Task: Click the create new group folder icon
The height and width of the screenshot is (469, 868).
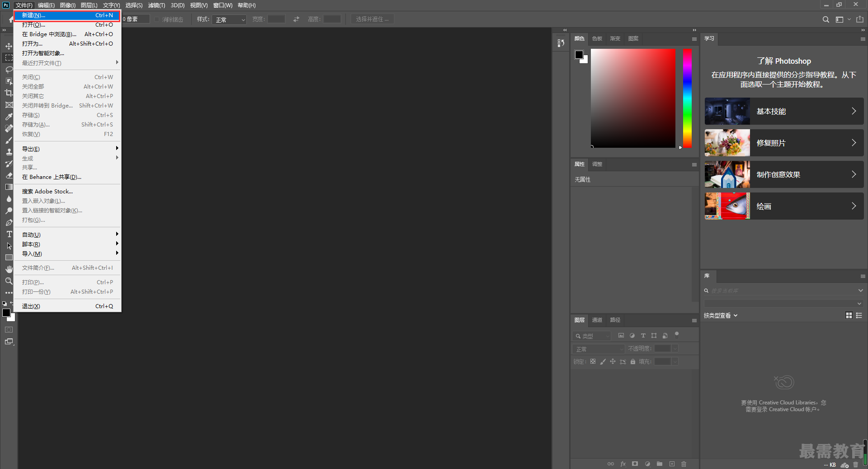Action: click(660, 464)
